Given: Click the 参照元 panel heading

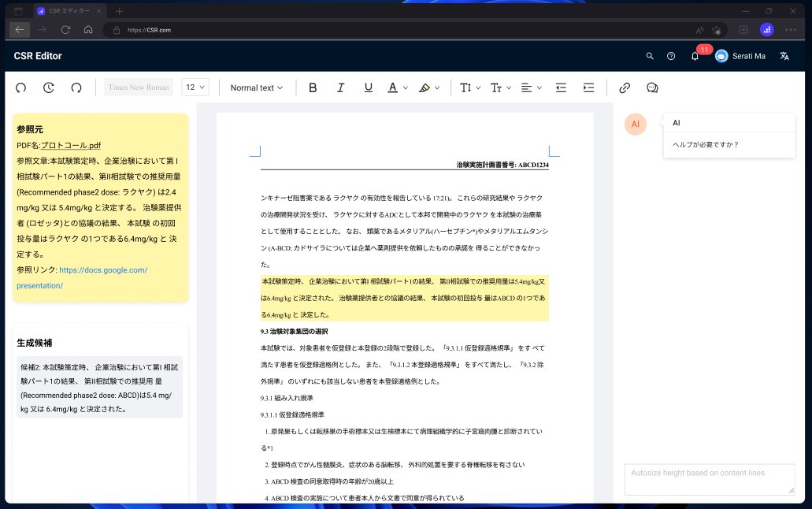Looking at the screenshot, I should [x=30, y=129].
